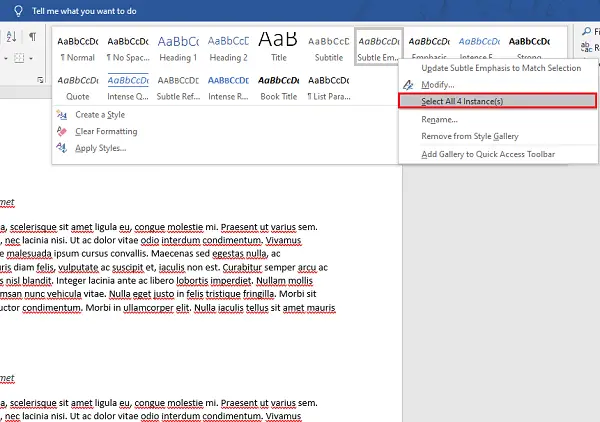Viewport: 600px width, 422px height.
Task: Apply the Quote style
Action: coord(78,88)
